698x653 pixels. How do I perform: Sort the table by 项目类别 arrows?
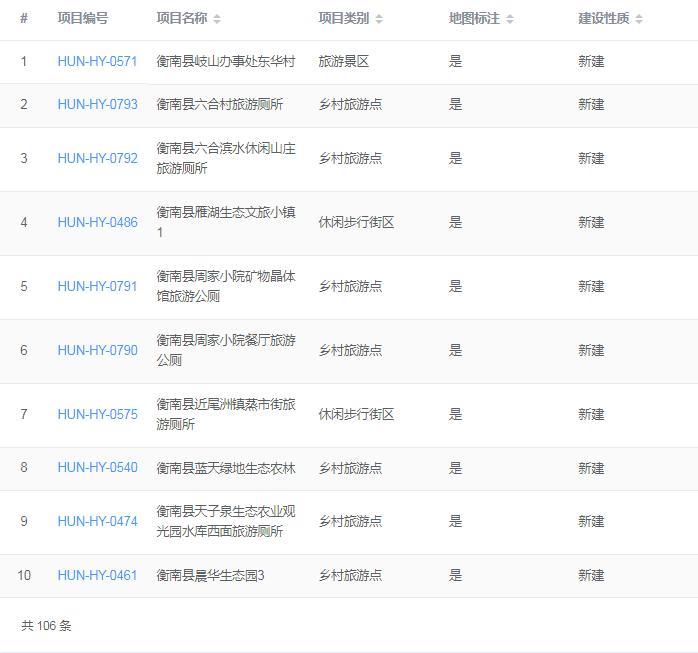379,19
